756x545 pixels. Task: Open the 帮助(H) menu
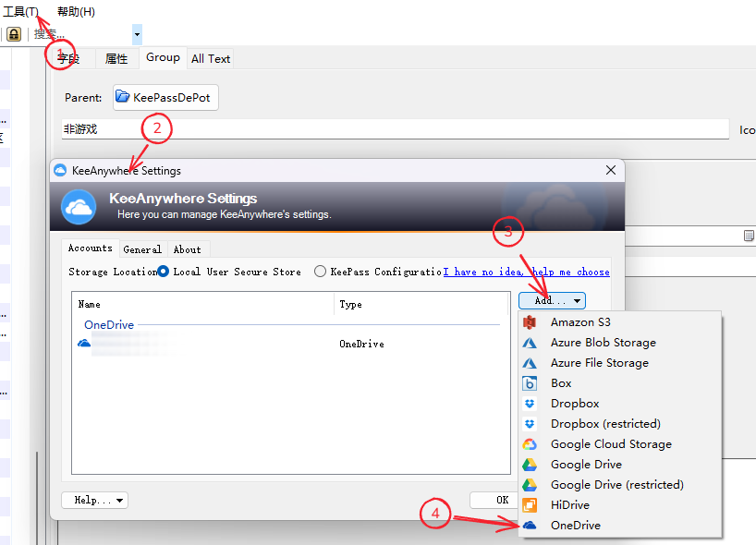point(76,11)
